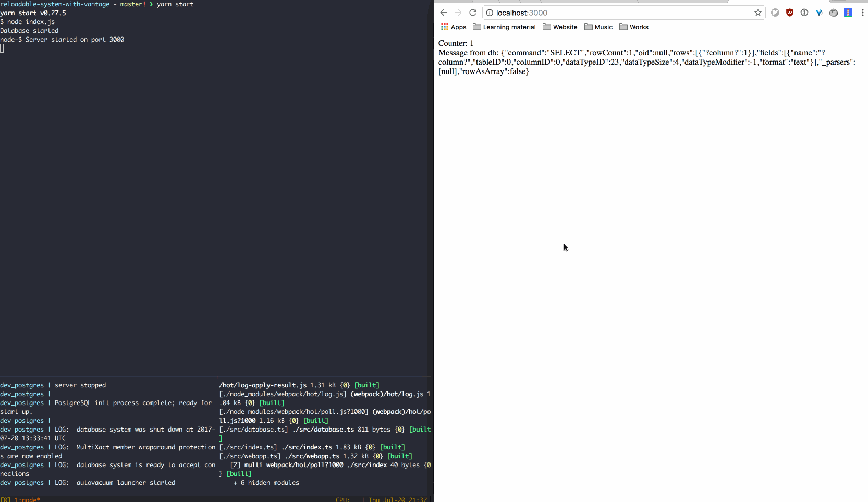Open the Learning material bookmark folder
This screenshot has width=868, height=502.
tap(504, 27)
